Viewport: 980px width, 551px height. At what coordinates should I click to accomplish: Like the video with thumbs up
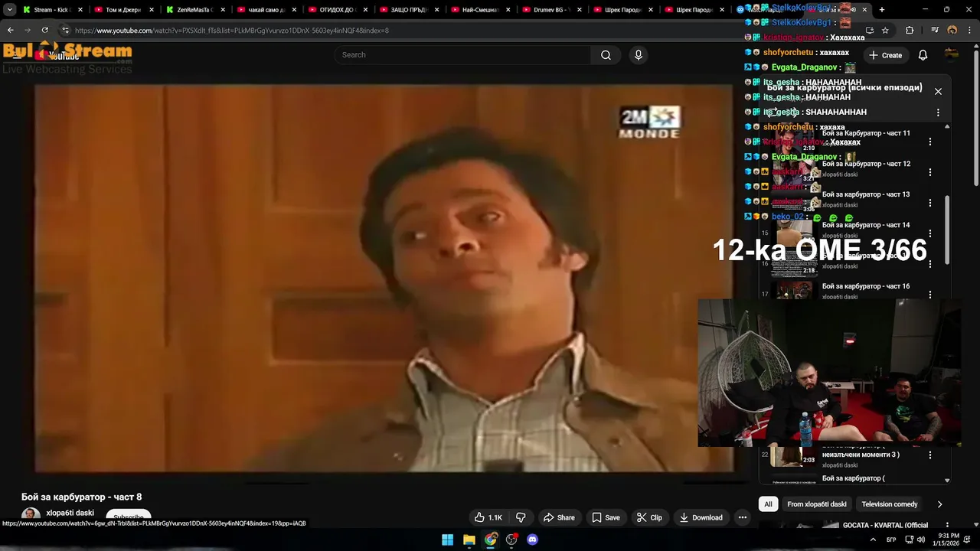488,517
